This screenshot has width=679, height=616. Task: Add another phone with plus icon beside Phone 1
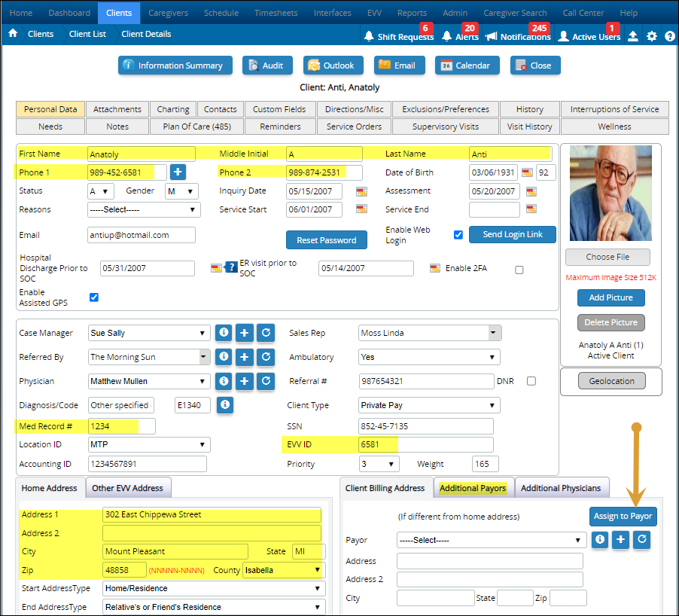(x=178, y=172)
